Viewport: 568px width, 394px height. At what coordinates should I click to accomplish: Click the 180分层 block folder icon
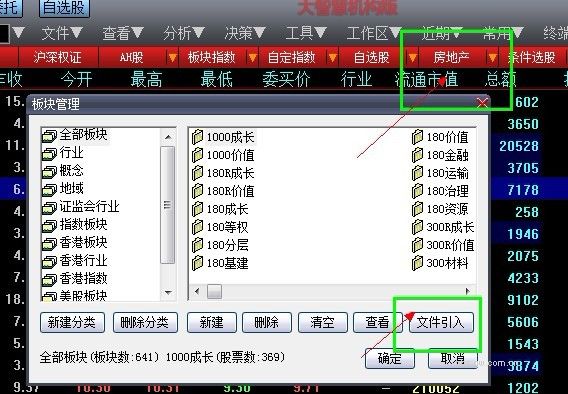[x=197, y=245]
